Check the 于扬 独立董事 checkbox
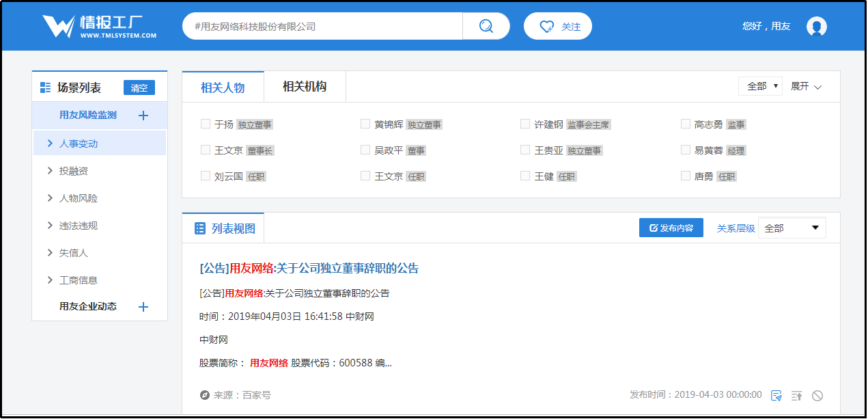The width and height of the screenshot is (868, 419). [x=206, y=124]
